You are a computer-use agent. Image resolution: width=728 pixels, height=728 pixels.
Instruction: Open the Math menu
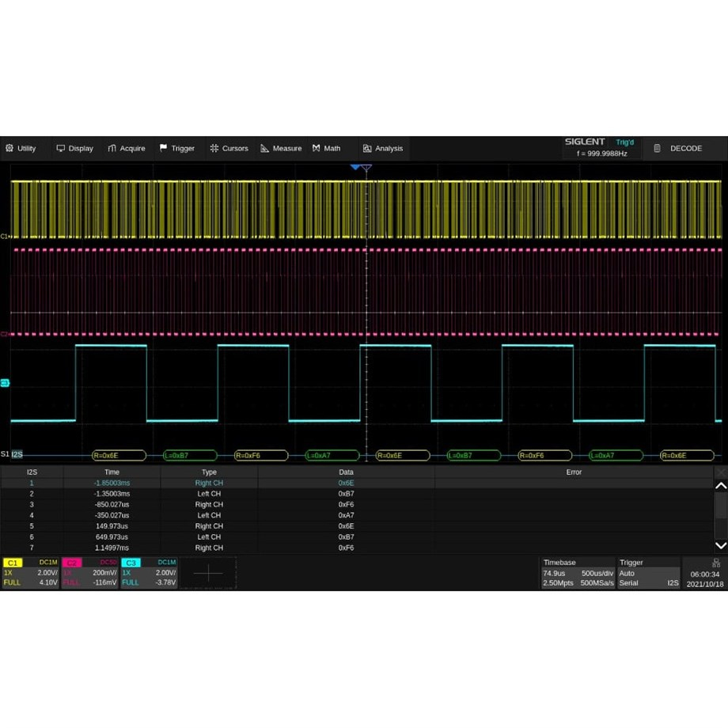point(326,148)
